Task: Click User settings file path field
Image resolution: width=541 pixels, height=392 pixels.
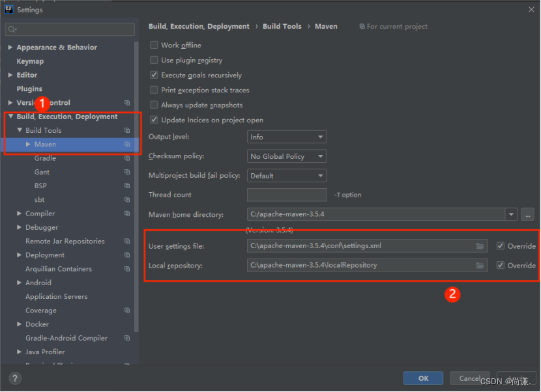Action: point(367,246)
